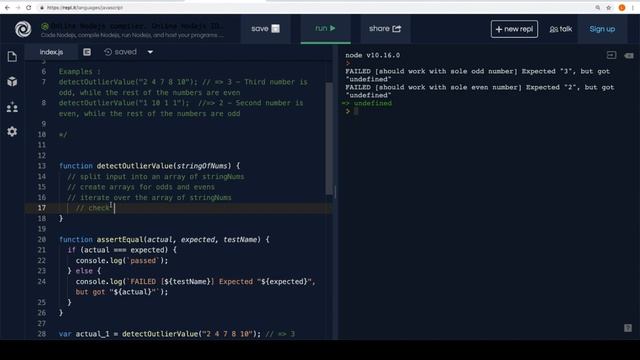Click the help question mark icon
The width and height of the screenshot is (640, 360).
(628, 328)
